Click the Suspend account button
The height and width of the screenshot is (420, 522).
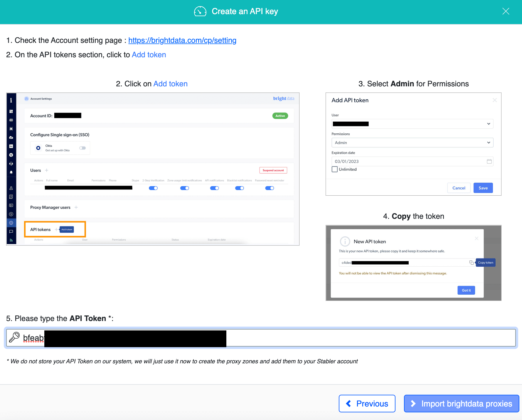[x=273, y=170]
